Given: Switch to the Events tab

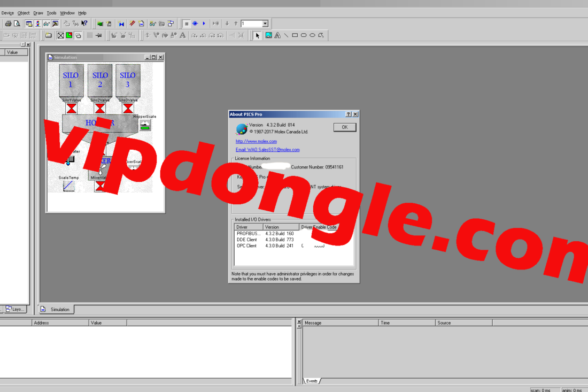Looking at the screenshot, I should click(312, 381).
